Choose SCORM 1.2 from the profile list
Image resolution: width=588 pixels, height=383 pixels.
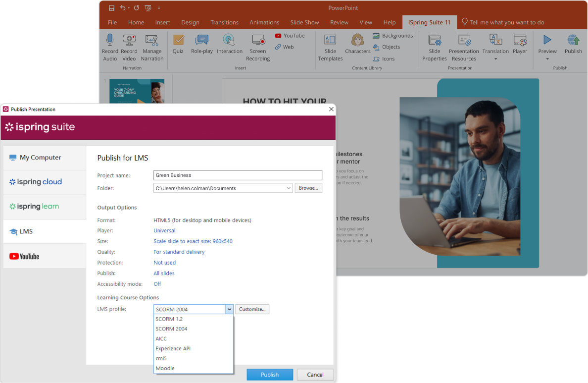[x=169, y=319]
